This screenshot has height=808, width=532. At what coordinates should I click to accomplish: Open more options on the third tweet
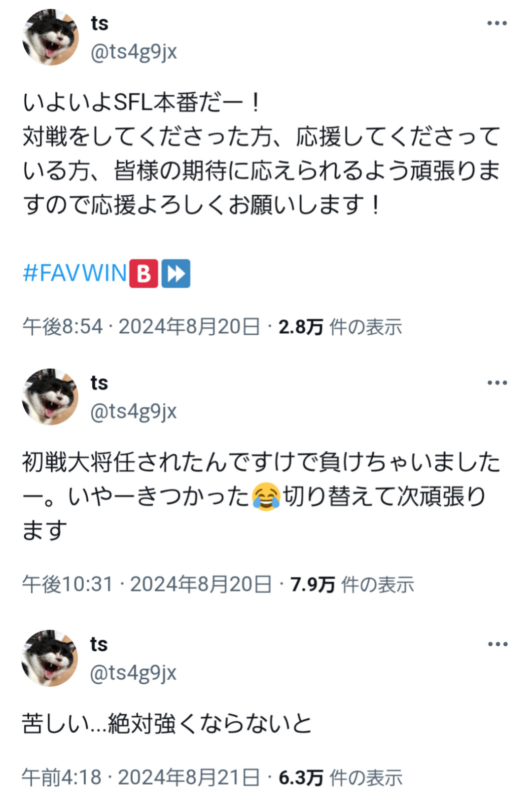[497, 644]
